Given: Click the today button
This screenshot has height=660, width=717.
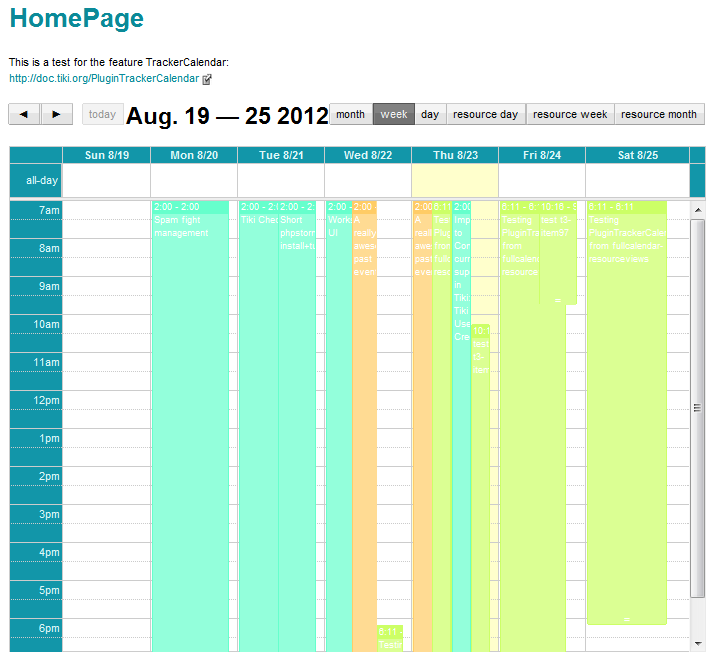Looking at the screenshot, I should tap(102, 114).
